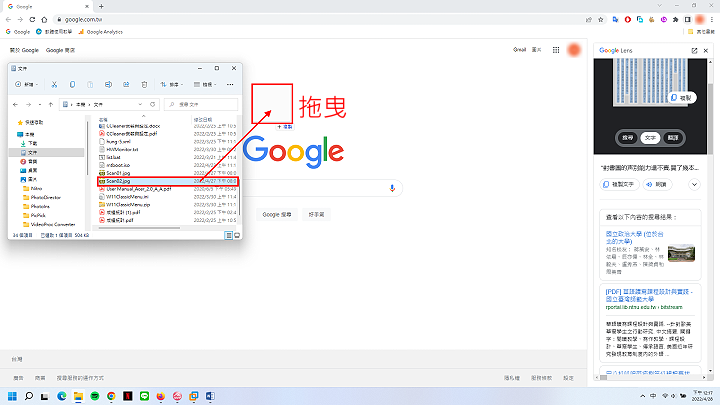
Task: Open the three-dots more options in Explorer
Action: pos(230,84)
